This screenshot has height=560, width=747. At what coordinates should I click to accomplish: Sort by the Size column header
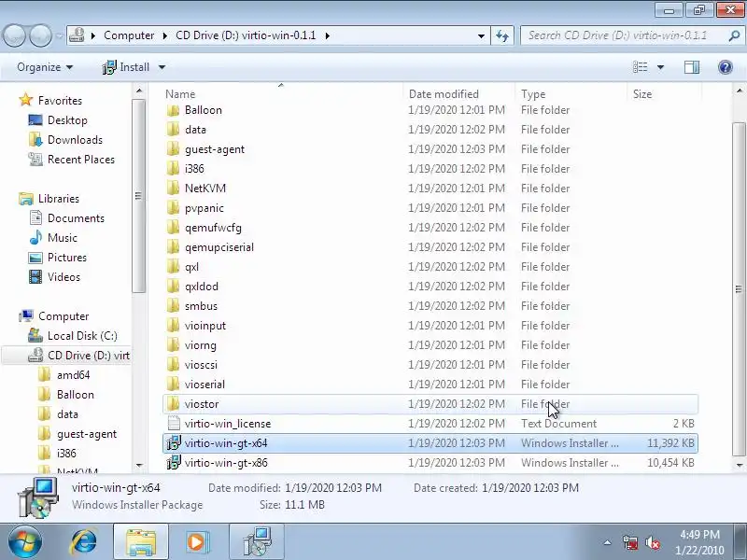(664, 94)
